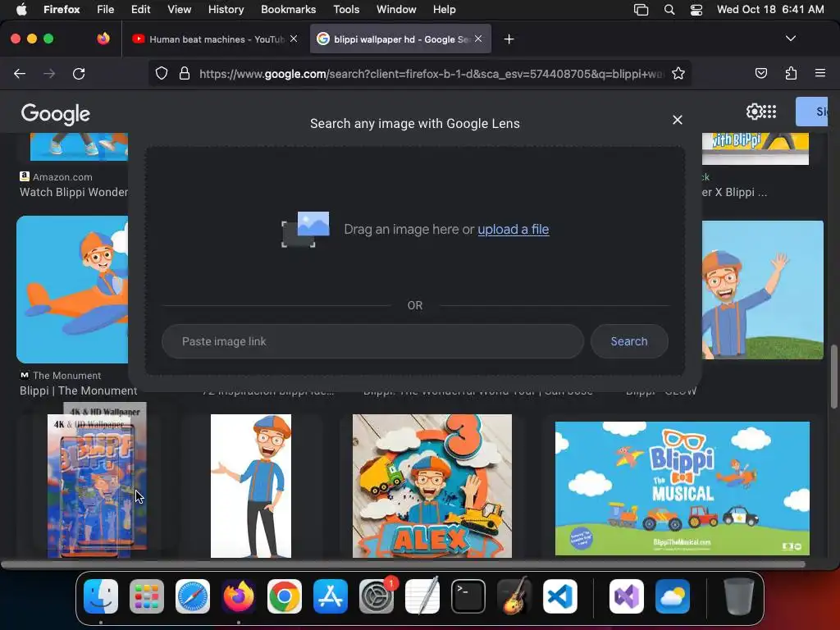This screenshot has width=840, height=630.
Task: Open Finder from the dock
Action: pos(101,596)
